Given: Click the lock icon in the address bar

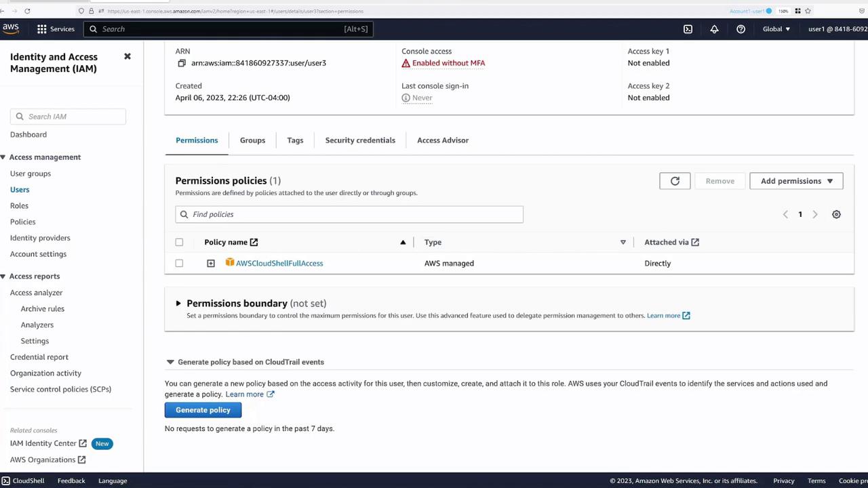Looking at the screenshot, I should coord(91,11).
